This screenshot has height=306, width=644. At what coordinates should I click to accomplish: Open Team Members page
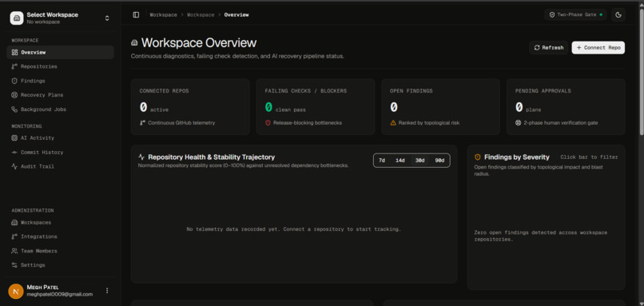[61, 251]
